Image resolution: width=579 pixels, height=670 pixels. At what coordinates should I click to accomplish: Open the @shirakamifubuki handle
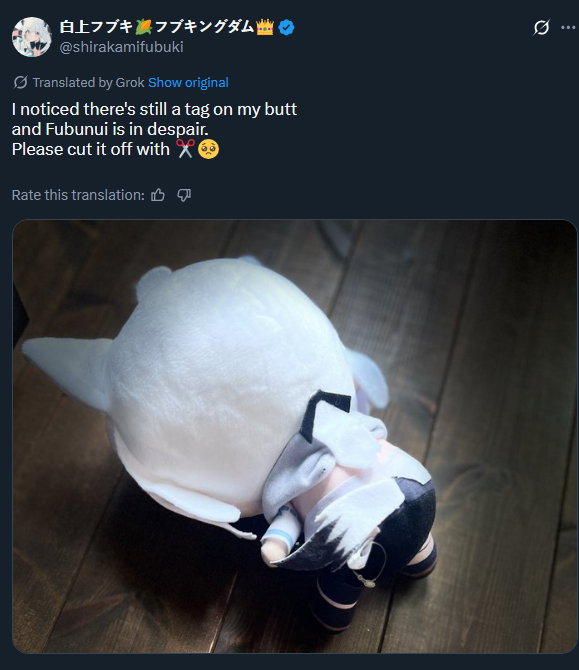click(122, 47)
